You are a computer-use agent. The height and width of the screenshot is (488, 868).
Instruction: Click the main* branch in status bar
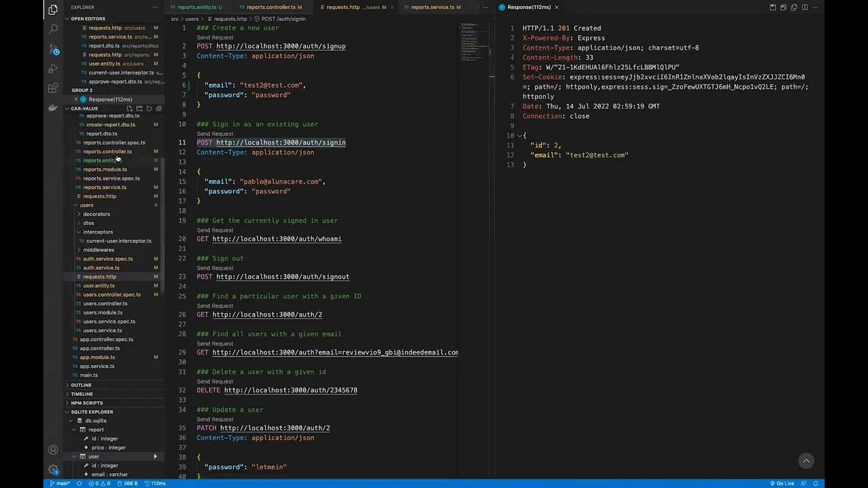tap(60, 483)
